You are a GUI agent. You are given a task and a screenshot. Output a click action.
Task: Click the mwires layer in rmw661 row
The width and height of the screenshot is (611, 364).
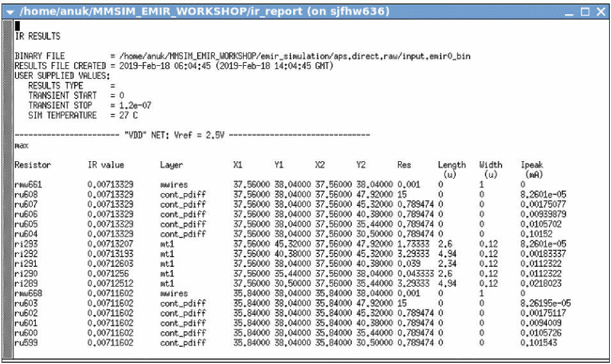(174, 184)
